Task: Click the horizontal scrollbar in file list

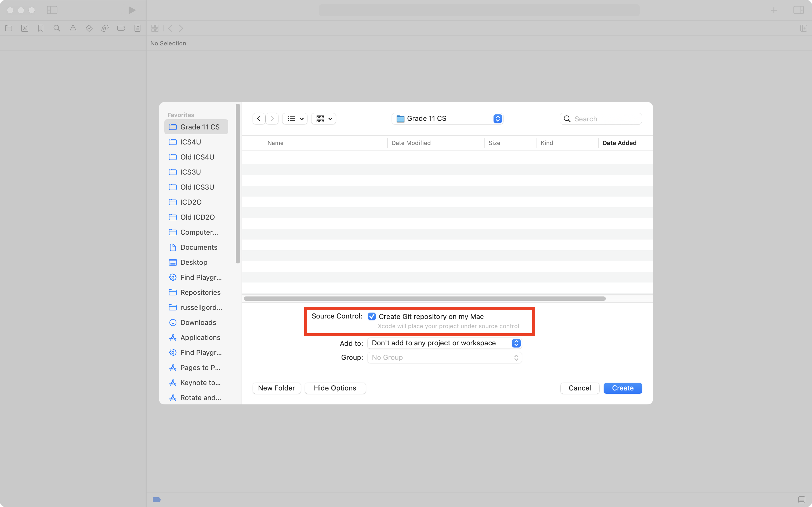Action: point(425,299)
